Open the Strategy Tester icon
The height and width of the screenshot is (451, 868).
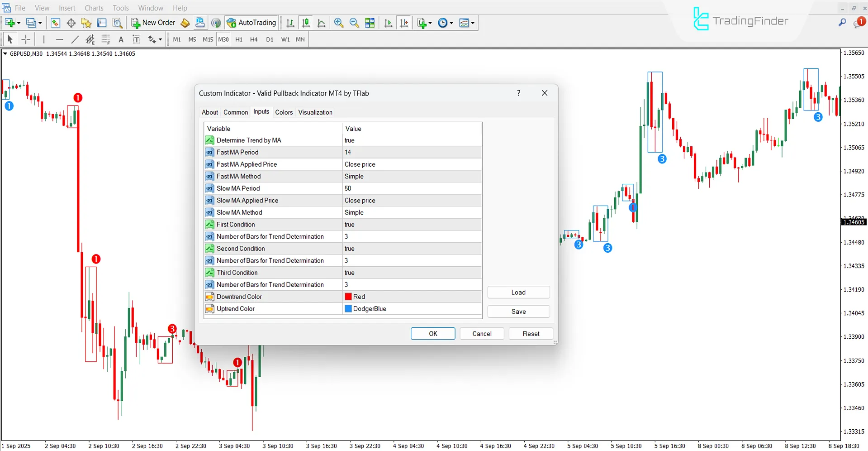117,23
